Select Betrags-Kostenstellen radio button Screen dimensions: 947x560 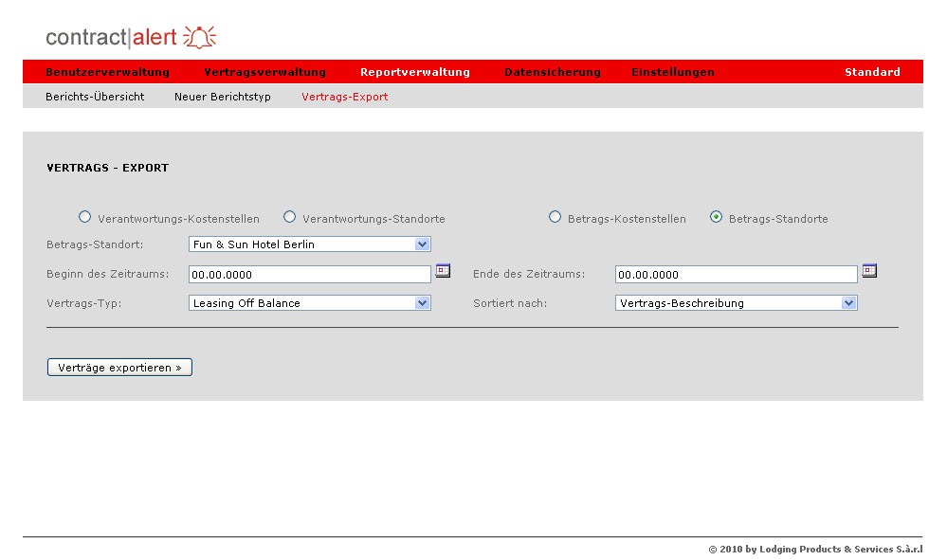[x=555, y=217]
